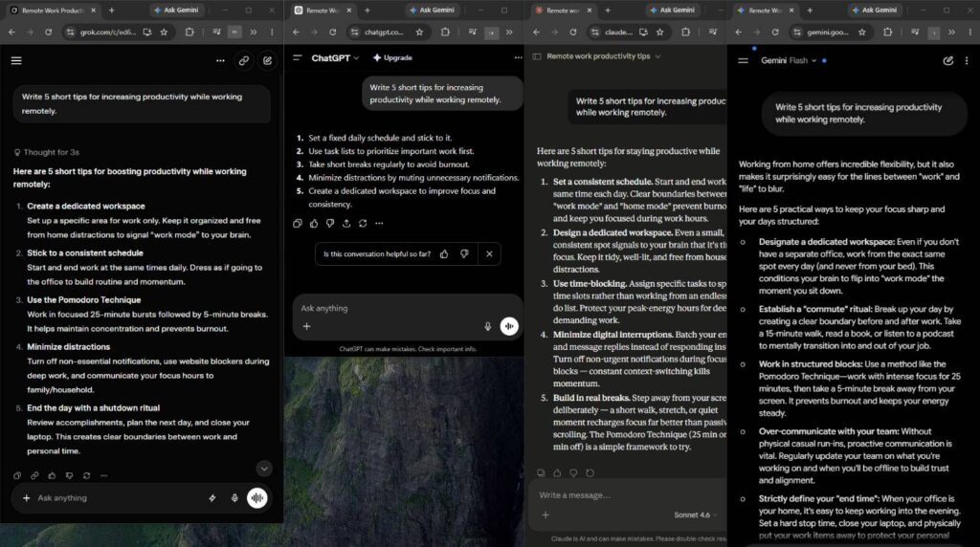
Task: Select the 'Remote Work Product' Grok browser tab
Action: tap(54, 10)
